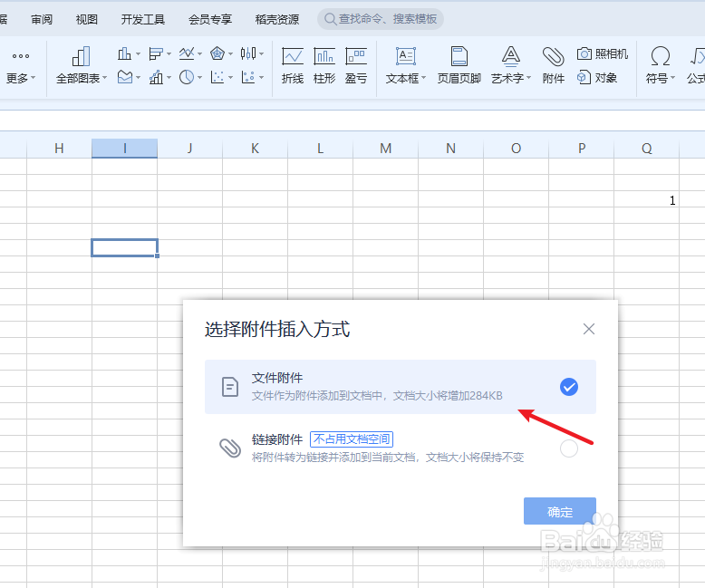Click the 不占用文档空间 tag
The height and width of the screenshot is (588, 705).
(352, 439)
